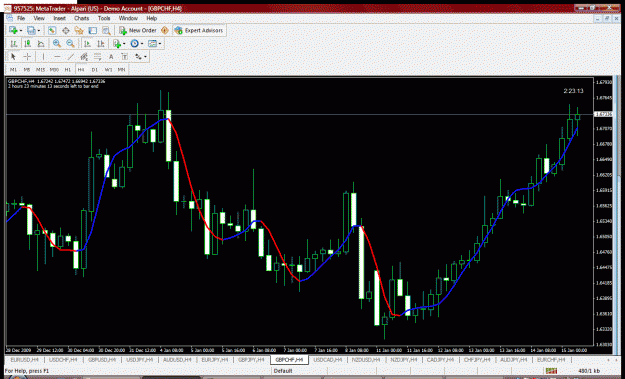625x379 pixels.
Task: Open the Navigator star-folder icon
Action: coord(79,30)
